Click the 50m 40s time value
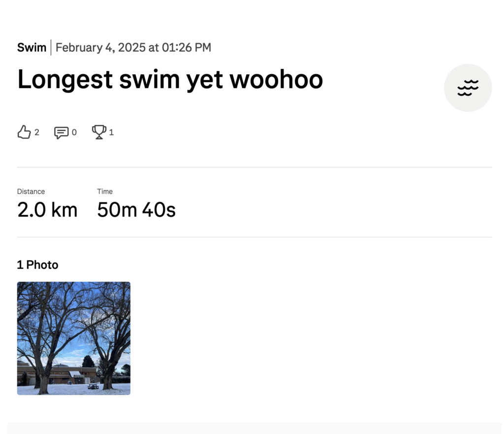Viewport: 504px width, 434px height. pos(136,210)
